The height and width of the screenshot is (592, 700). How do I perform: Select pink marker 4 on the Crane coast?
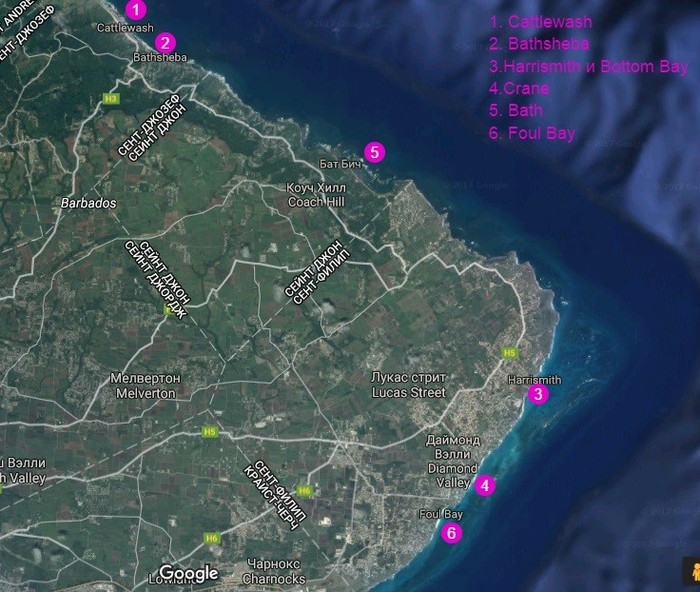click(x=485, y=485)
